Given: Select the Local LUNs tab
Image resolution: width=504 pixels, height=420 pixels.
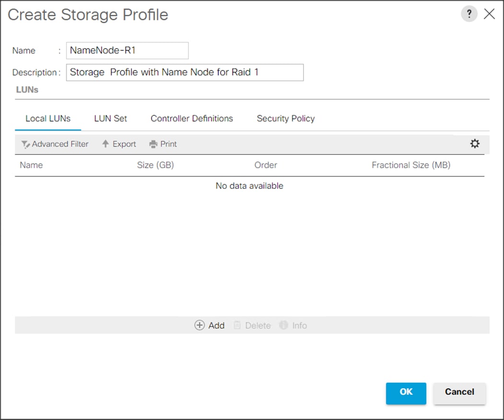Looking at the screenshot, I should (48, 118).
